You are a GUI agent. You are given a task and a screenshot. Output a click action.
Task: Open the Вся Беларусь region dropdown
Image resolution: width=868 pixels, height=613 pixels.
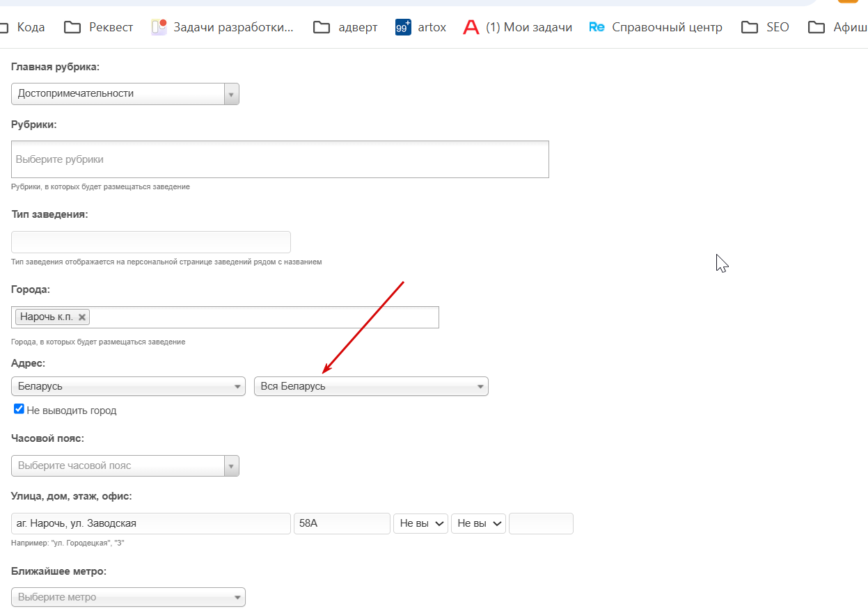click(x=371, y=386)
